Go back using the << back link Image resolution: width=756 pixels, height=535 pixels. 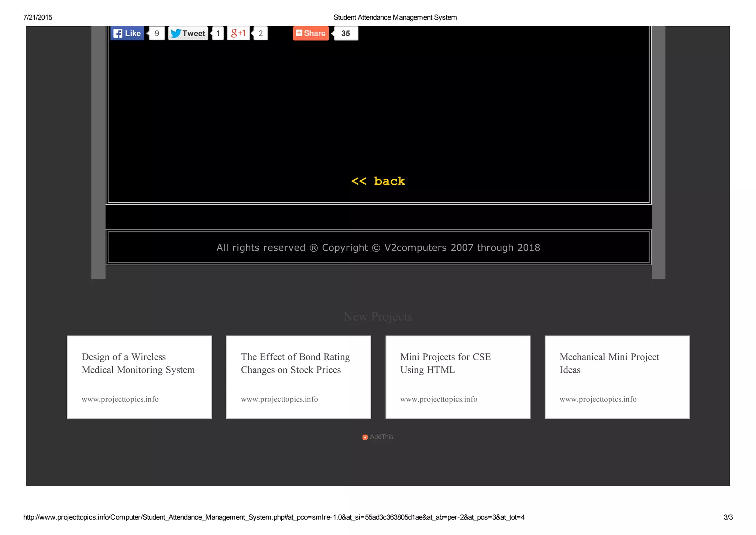(x=378, y=181)
